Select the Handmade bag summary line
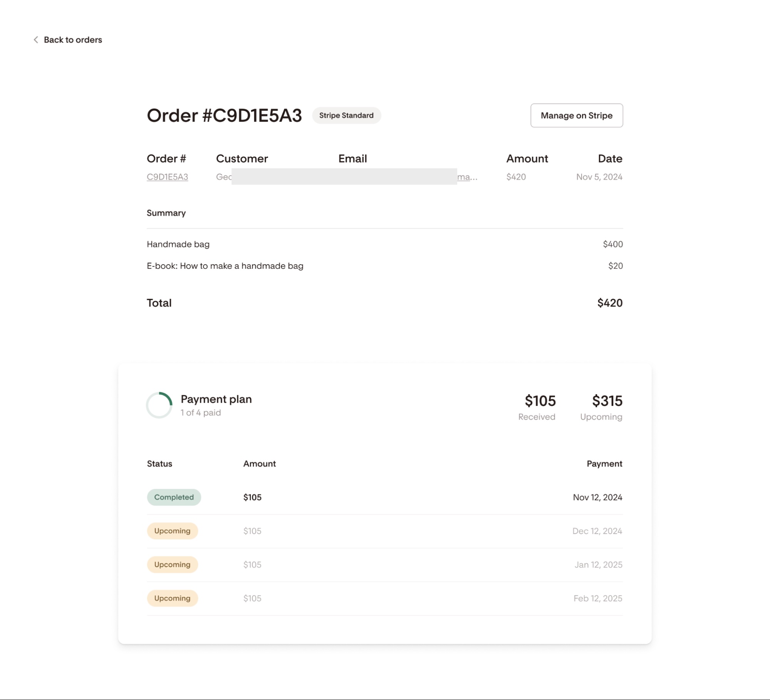Image resolution: width=770 pixels, height=700 pixels. [178, 244]
